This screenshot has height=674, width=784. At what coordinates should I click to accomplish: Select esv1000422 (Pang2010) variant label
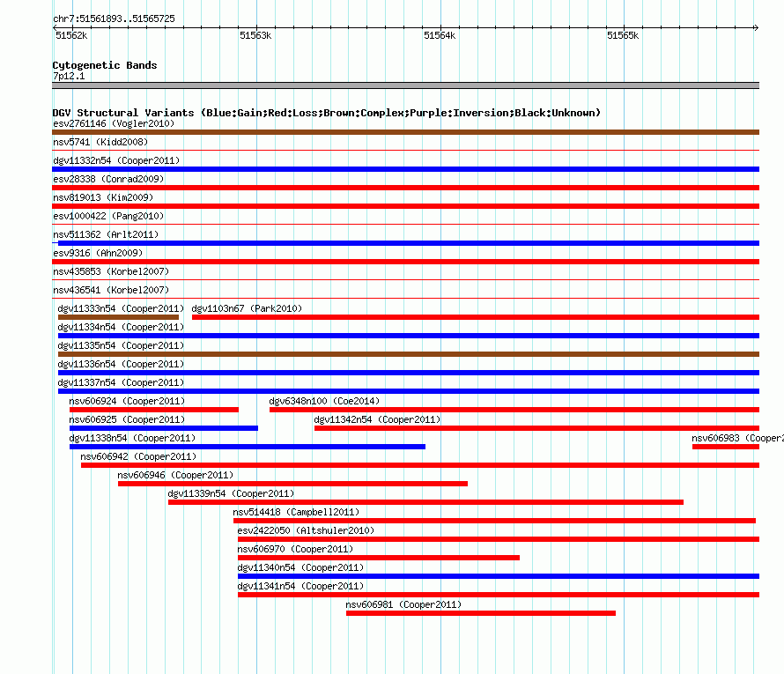(108, 216)
